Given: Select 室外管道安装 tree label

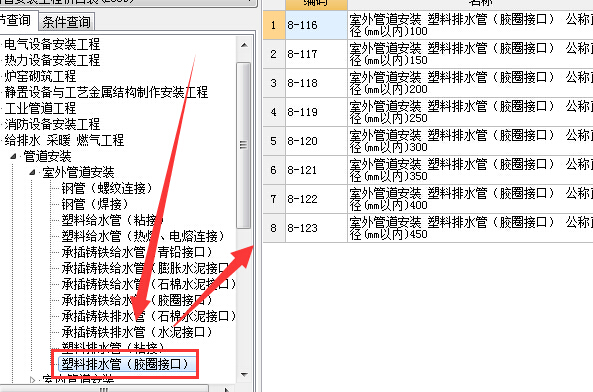Looking at the screenshot, I should pos(78,172).
